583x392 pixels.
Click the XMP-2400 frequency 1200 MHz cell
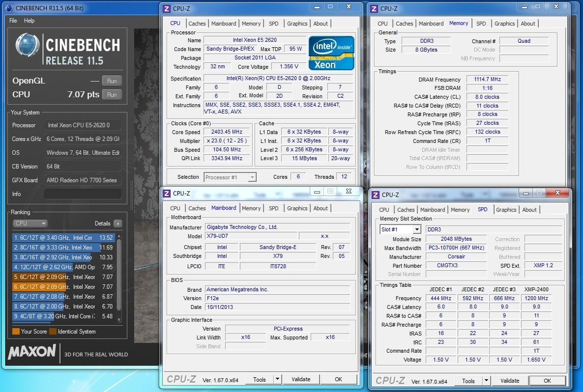click(x=536, y=298)
